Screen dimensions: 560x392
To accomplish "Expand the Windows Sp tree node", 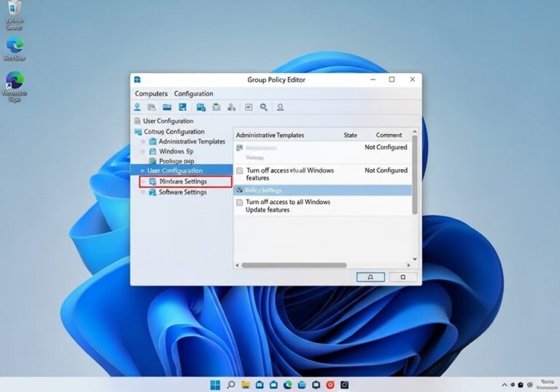I will coord(143,152).
